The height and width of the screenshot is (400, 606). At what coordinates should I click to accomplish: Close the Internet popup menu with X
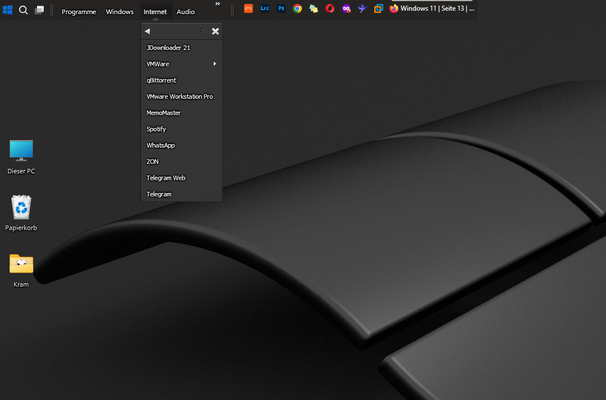[x=215, y=31]
